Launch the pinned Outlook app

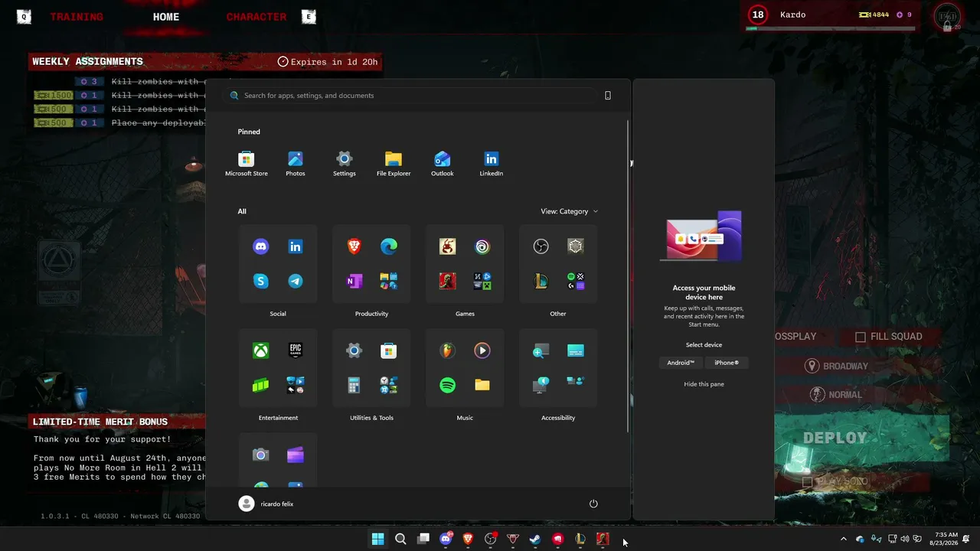[443, 163]
